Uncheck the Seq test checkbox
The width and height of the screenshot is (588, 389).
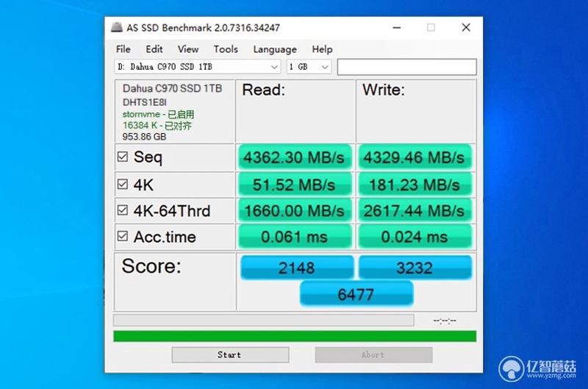coord(123,157)
